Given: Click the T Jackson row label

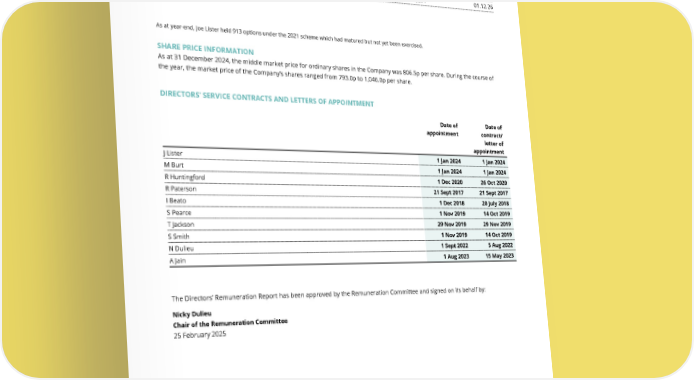Looking at the screenshot, I should (x=181, y=224).
